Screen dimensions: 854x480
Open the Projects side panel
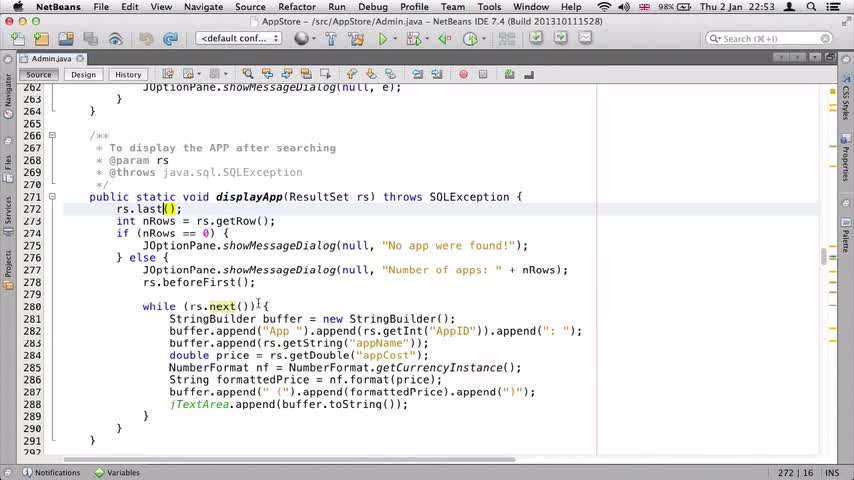point(8,270)
